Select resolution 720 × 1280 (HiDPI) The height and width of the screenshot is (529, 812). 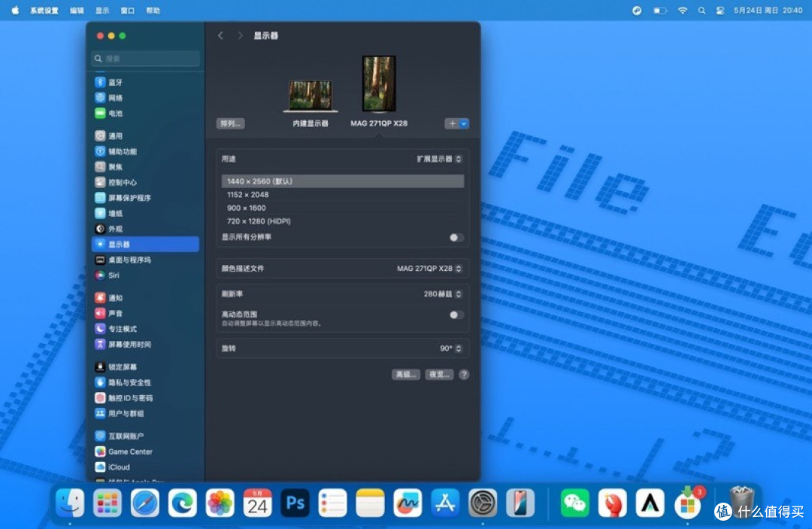click(343, 221)
